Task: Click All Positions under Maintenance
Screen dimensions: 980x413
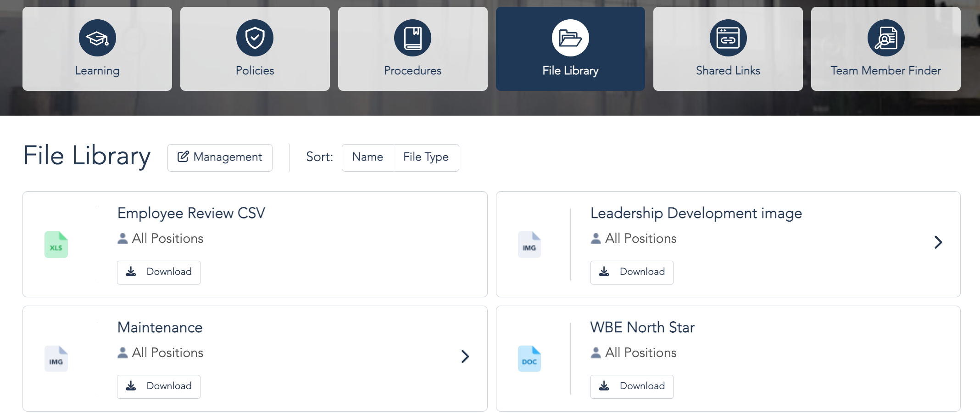Action: click(x=167, y=353)
